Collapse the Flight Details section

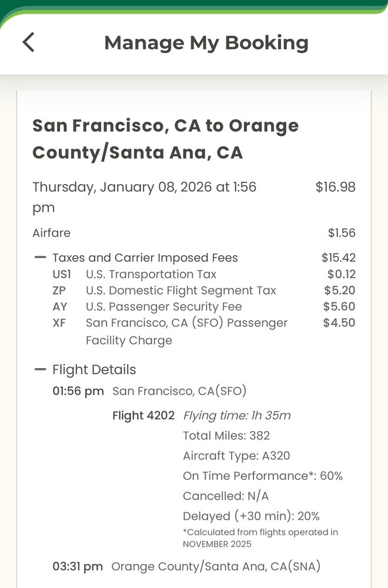(93, 369)
